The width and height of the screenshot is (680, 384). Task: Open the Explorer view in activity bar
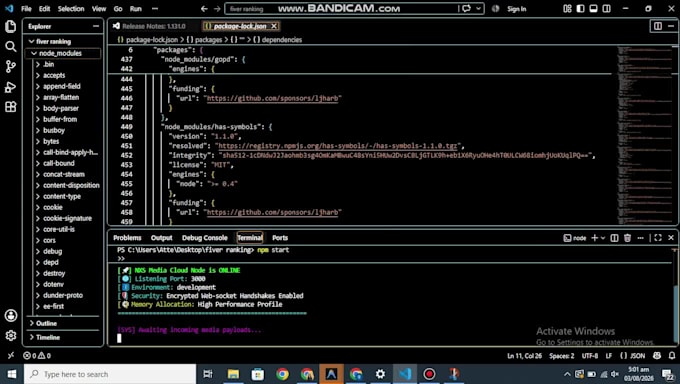tap(10, 26)
